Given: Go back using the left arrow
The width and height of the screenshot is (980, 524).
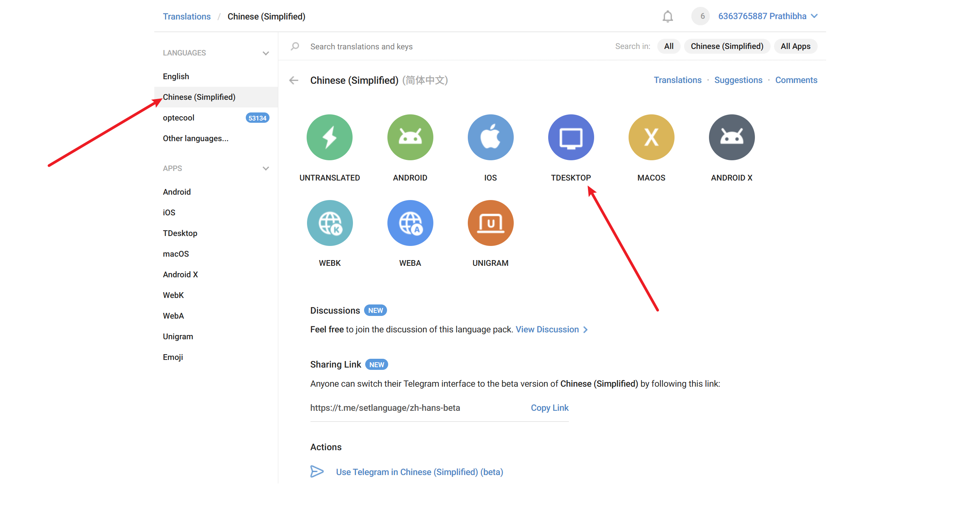Looking at the screenshot, I should click(294, 80).
